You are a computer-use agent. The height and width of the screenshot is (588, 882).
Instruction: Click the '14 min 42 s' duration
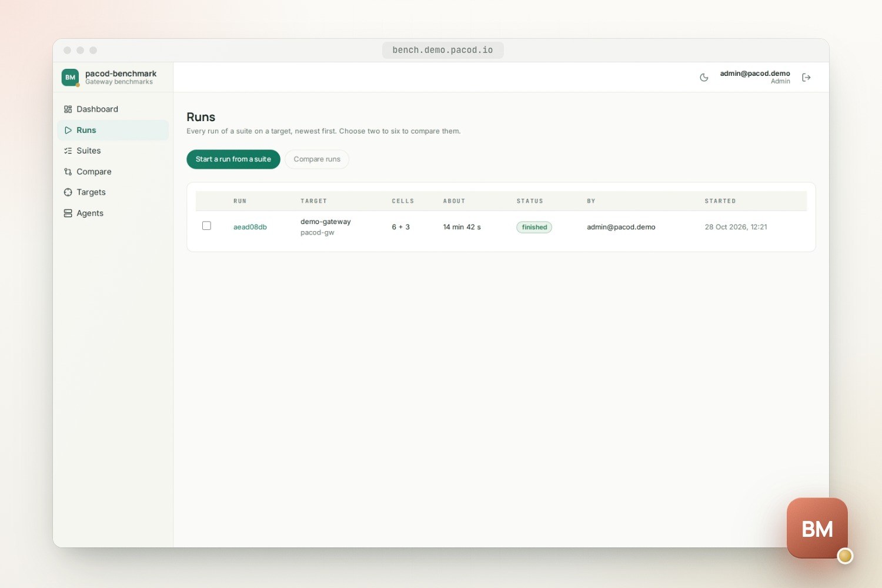pos(462,227)
